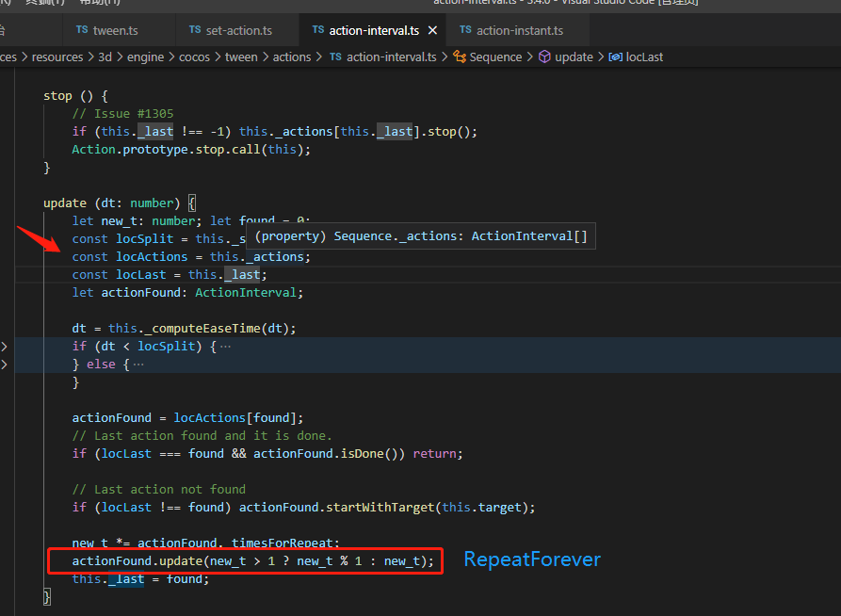This screenshot has width=841, height=616.
Task: Close the action-interval.ts tab
Action: (x=432, y=30)
